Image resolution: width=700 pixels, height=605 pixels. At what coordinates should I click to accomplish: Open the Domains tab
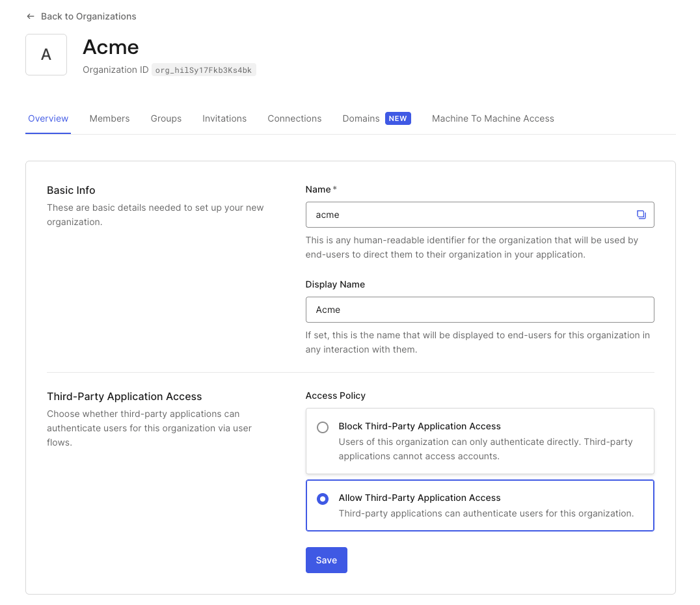tap(360, 118)
